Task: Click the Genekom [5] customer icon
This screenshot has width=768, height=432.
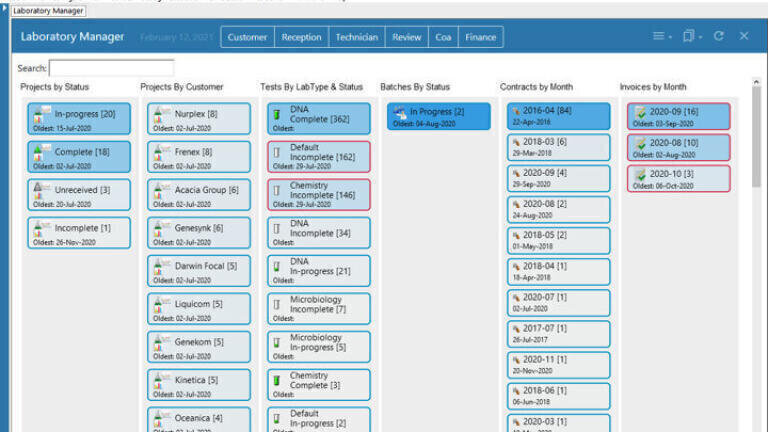Action: pyautogui.click(x=161, y=343)
